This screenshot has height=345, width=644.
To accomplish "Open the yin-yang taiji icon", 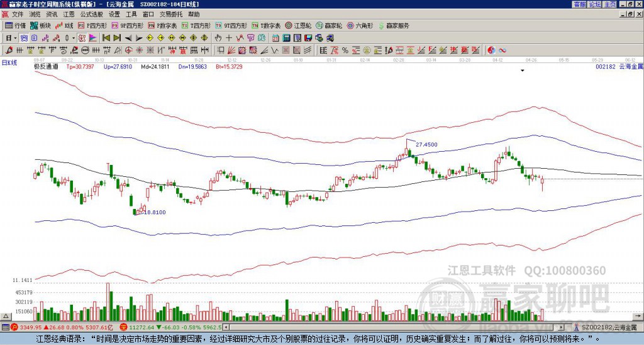I will (x=491, y=50).
